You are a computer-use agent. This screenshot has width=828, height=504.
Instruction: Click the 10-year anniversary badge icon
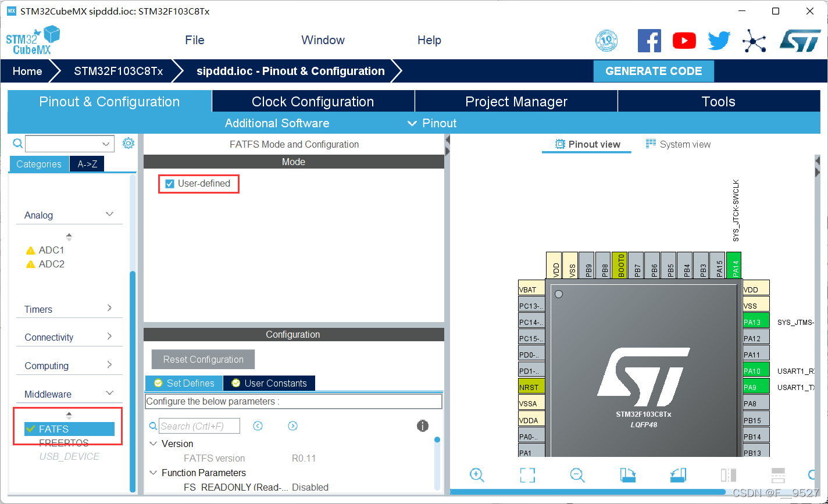[x=606, y=41]
